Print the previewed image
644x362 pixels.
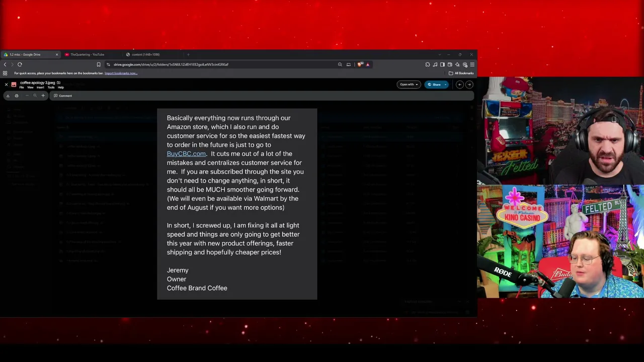17,96
